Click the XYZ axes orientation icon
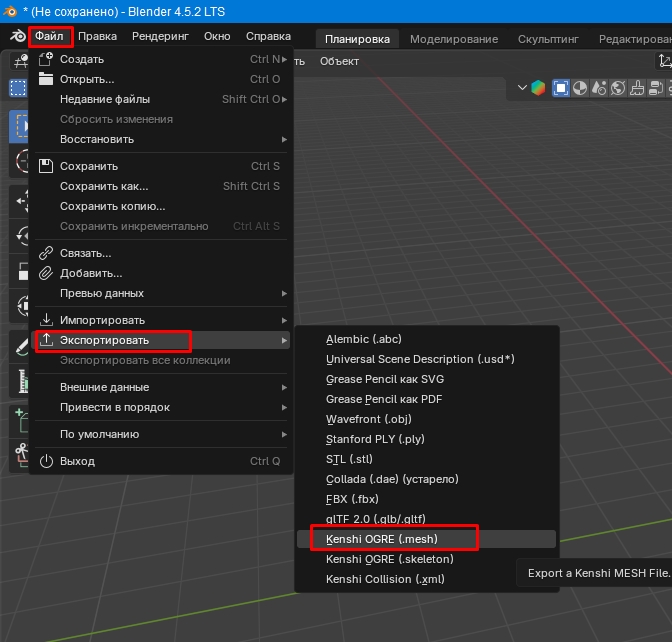The image size is (672, 642). click(x=664, y=61)
